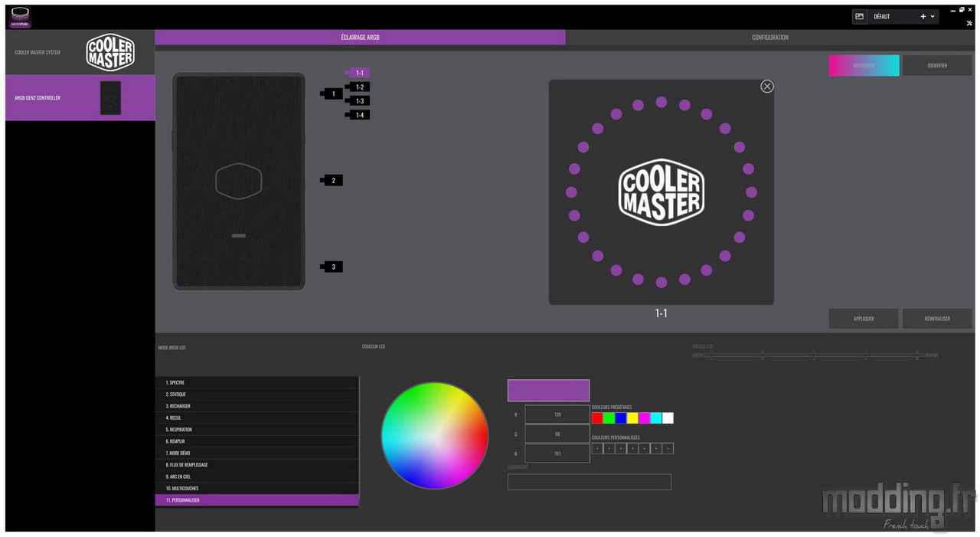Click the current purple color preview
The height and width of the screenshot is (537, 980).
(x=548, y=391)
